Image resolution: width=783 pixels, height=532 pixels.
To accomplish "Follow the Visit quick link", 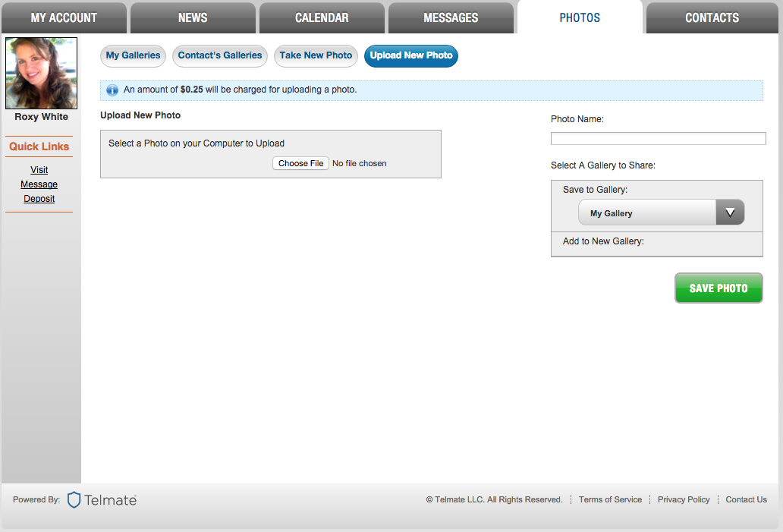I will point(39,170).
